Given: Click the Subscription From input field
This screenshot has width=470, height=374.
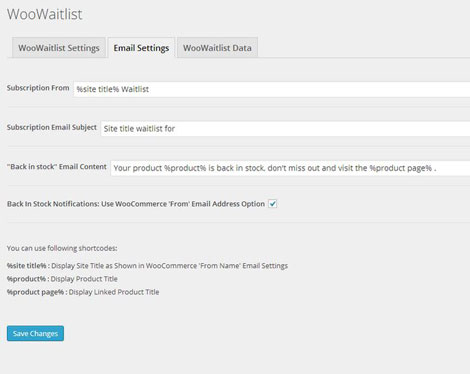Looking at the screenshot, I should coord(272,89).
